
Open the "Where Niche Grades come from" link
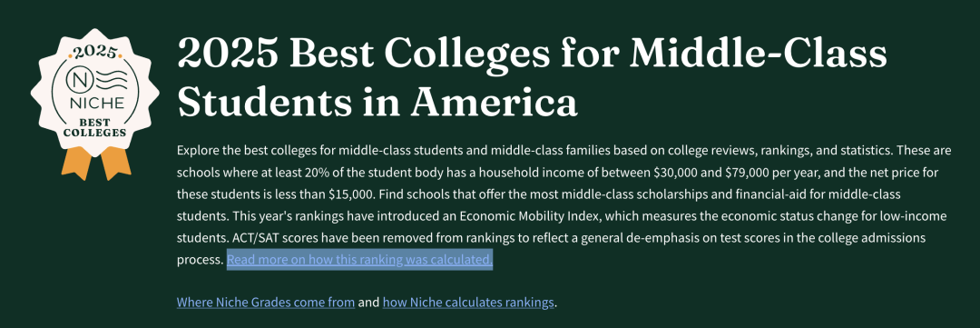[x=266, y=303]
